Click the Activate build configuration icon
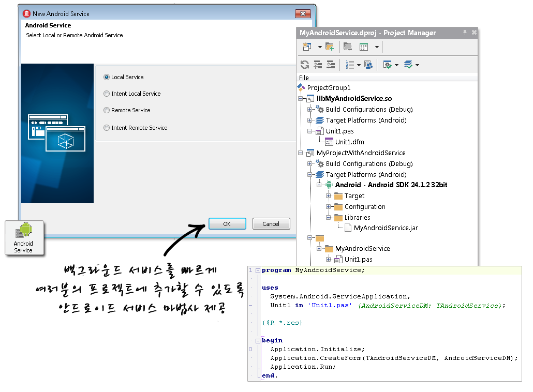This screenshot has height=392, width=533. coord(387,65)
